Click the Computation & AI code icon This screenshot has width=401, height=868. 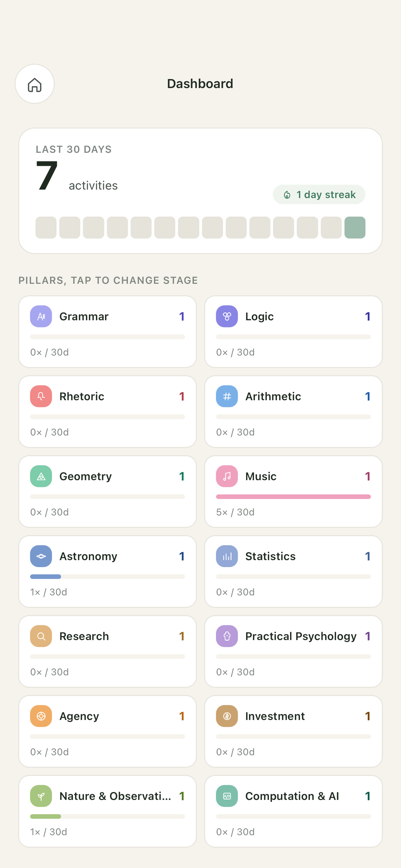(227, 796)
